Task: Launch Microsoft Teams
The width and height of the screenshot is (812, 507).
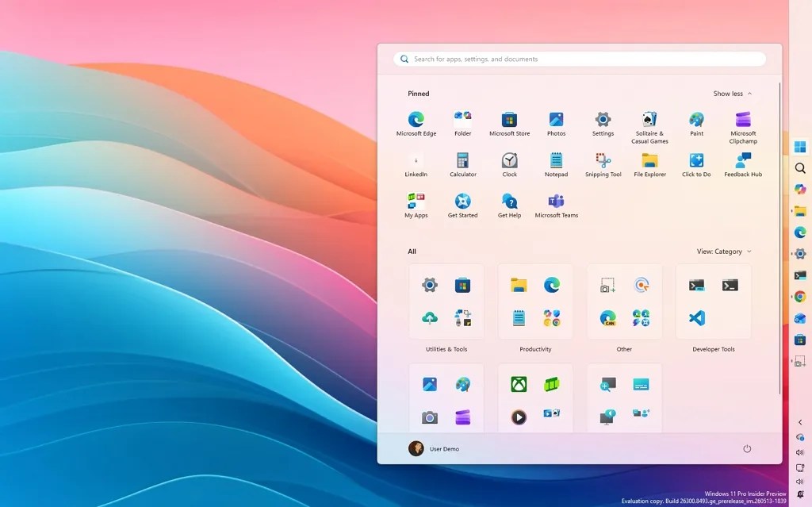Action: [556, 205]
